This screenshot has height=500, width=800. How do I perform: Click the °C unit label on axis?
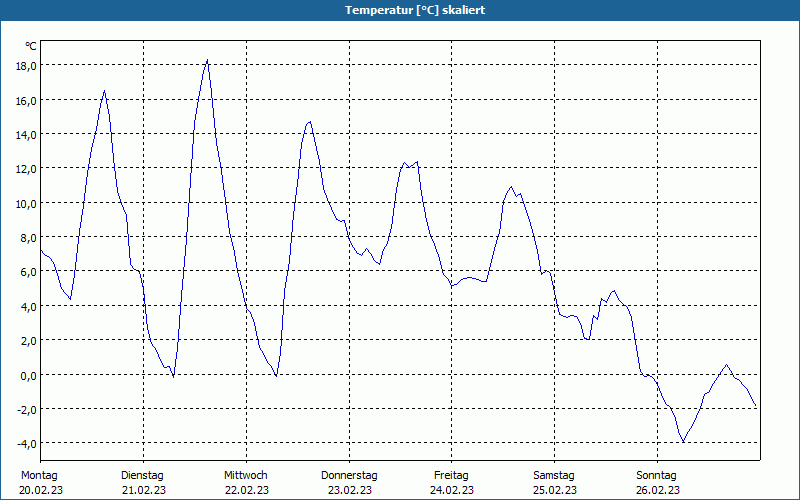(x=31, y=46)
